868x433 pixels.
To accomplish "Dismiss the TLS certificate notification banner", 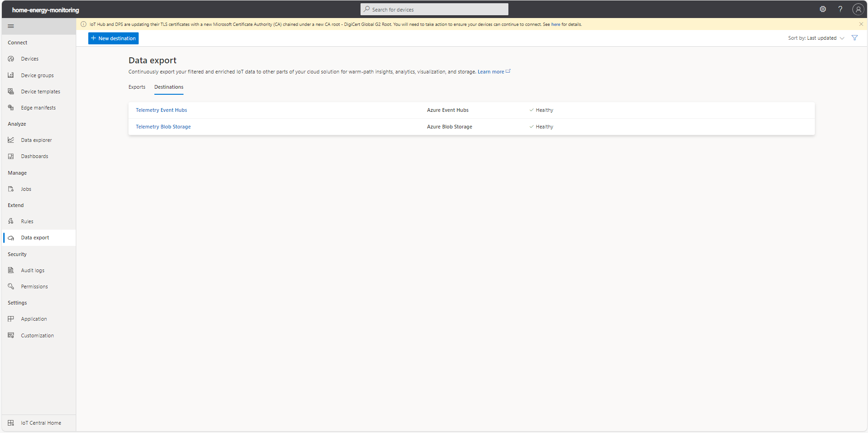I will tap(861, 24).
